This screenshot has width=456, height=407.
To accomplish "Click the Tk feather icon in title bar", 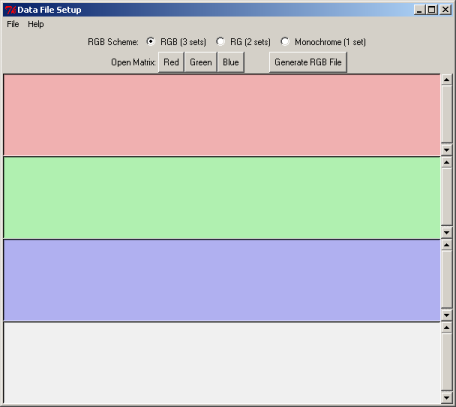I will 10,10.
